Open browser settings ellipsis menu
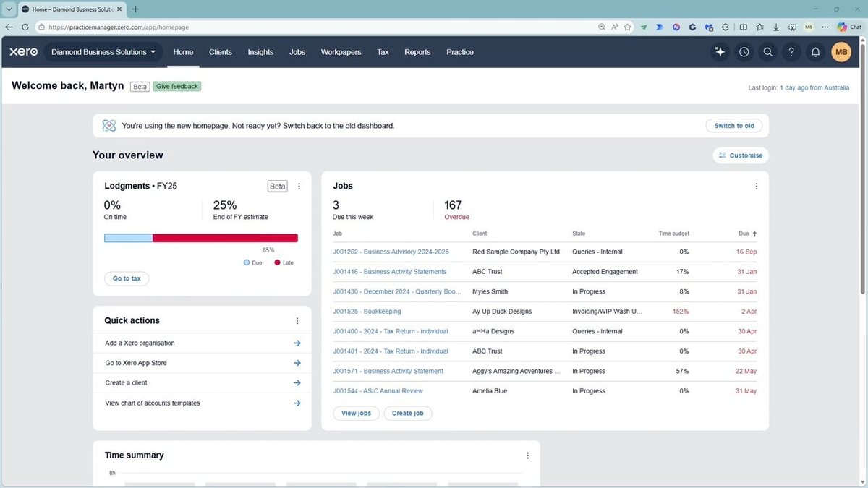 pos(825,27)
